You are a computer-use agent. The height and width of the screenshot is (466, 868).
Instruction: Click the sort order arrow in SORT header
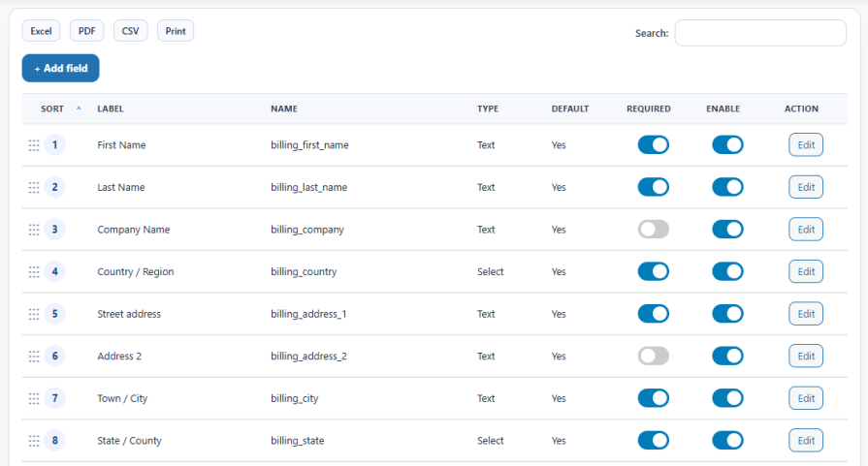pyautogui.click(x=79, y=109)
